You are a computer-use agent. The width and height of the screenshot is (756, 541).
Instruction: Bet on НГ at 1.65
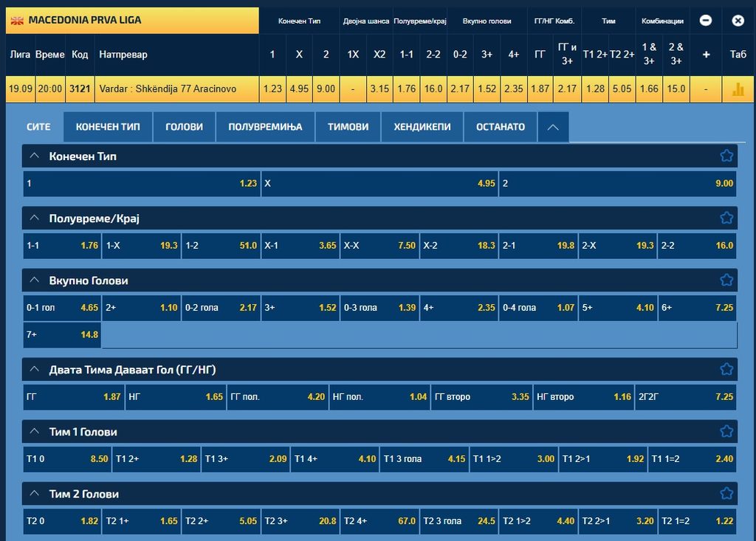(x=176, y=397)
